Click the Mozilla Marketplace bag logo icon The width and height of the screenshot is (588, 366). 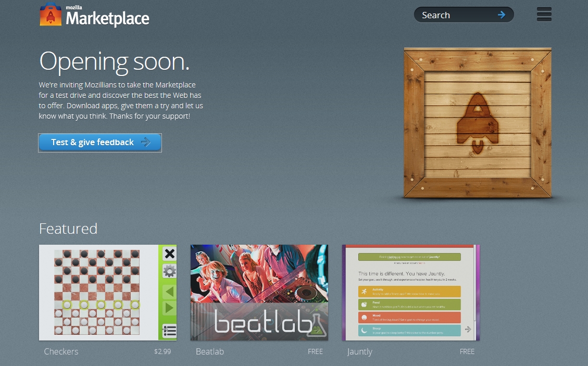click(51, 14)
